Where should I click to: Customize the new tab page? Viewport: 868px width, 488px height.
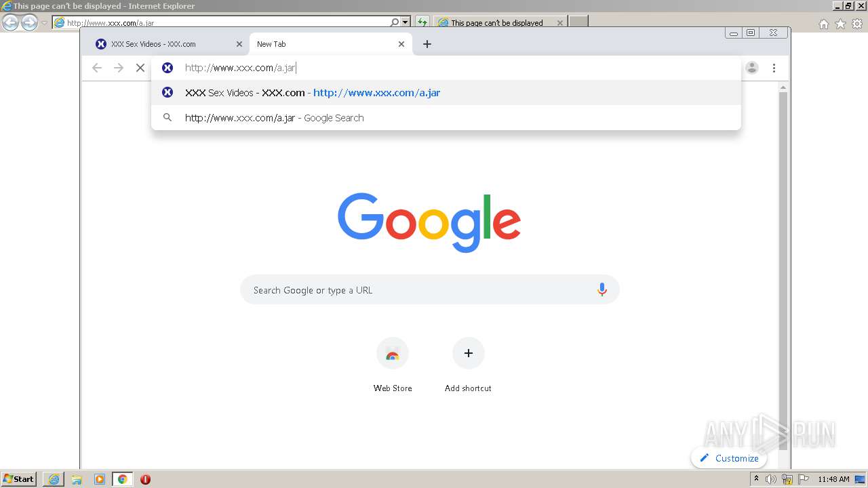pyautogui.click(x=729, y=458)
